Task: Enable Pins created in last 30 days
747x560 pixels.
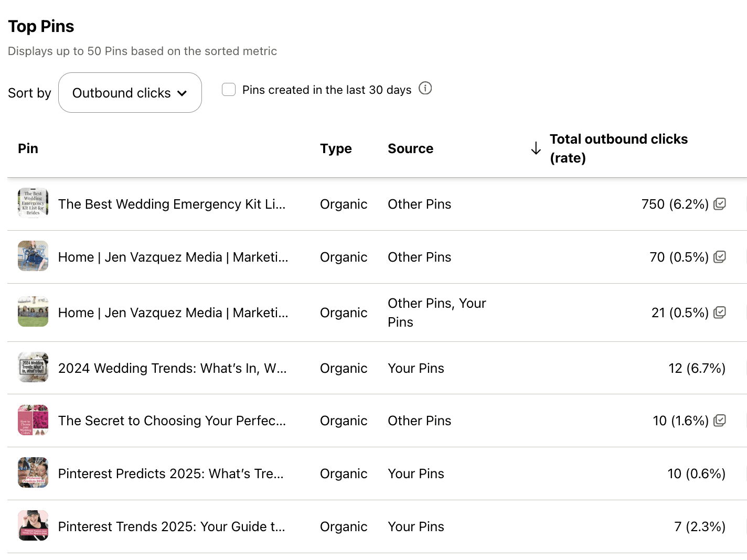Action: [x=229, y=90]
